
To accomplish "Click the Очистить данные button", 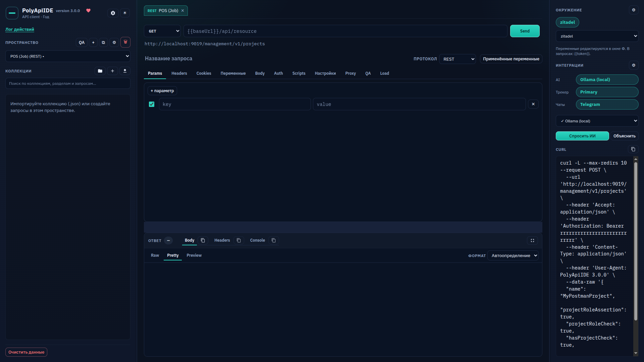I will (x=26, y=352).
